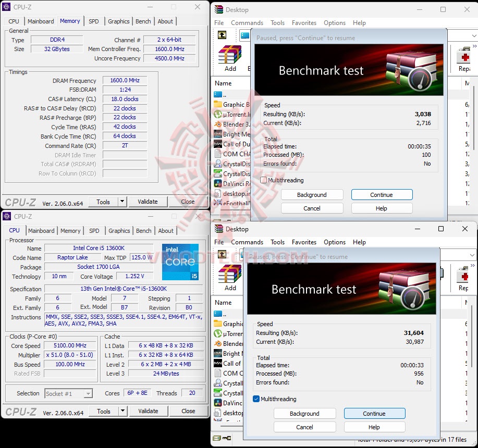Select the µTorrent file in upper WinRAR list
Image resolution: width=478 pixels, height=448 pixels.
click(232, 115)
